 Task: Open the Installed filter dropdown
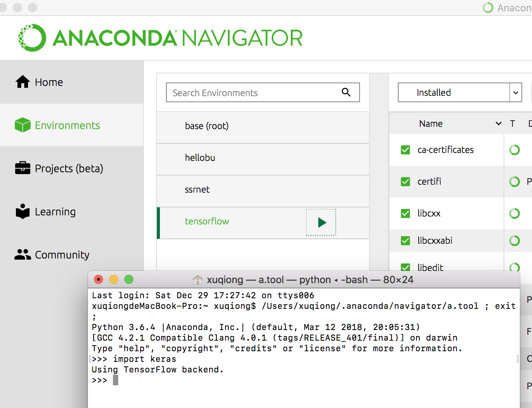[460, 92]
